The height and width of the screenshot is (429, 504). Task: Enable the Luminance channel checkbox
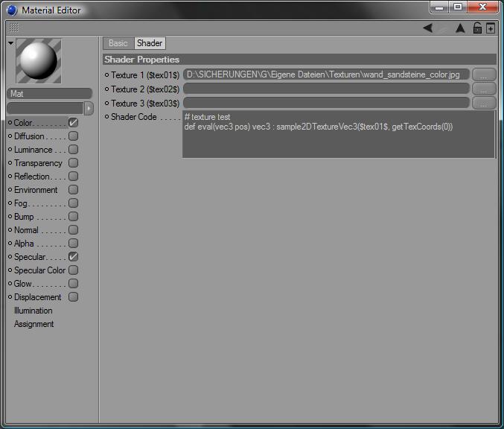[73, 150]
